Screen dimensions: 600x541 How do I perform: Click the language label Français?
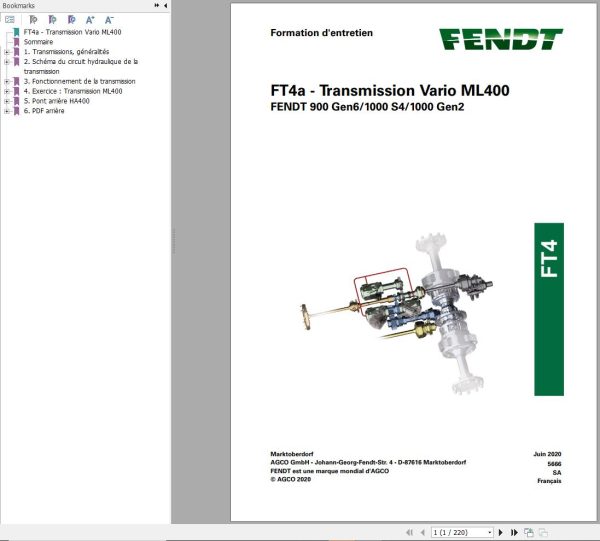click(x=549, y=481)
